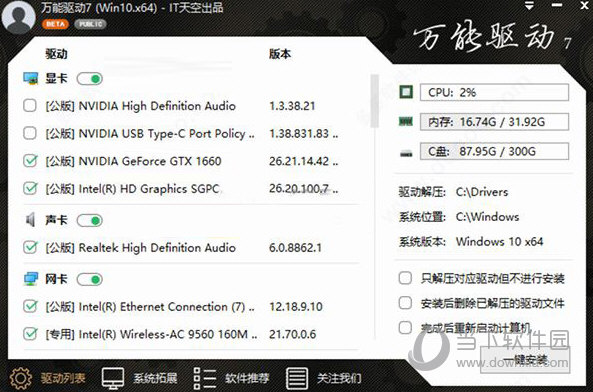Click the 驱动 column header
The width and height of the screenshot is (593, 392).
click(56, 54)
